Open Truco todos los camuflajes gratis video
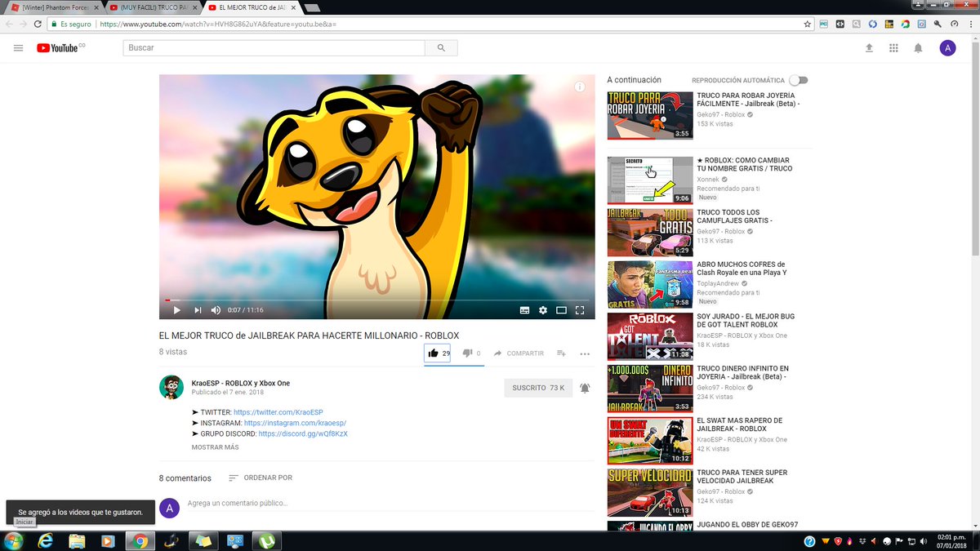Viewport: 980px width, 551px height. pyautogui.click(x=650, y=233)
